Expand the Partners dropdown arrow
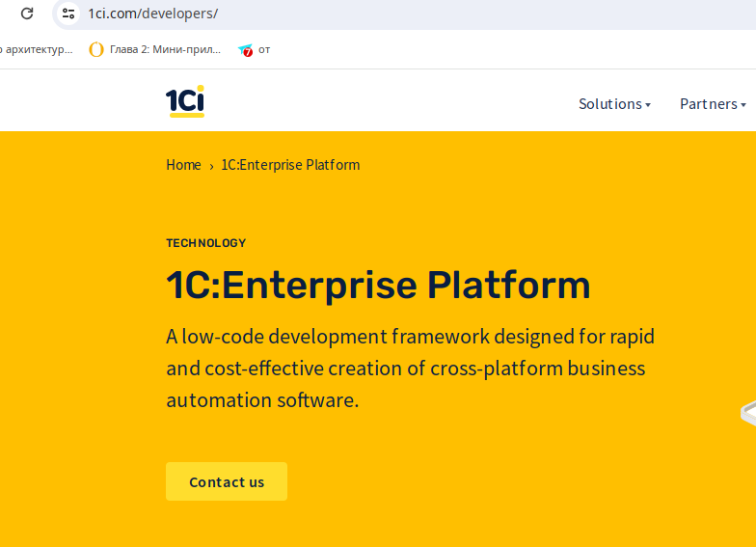This screenshot has width=756, height=547. coord(743,105)
